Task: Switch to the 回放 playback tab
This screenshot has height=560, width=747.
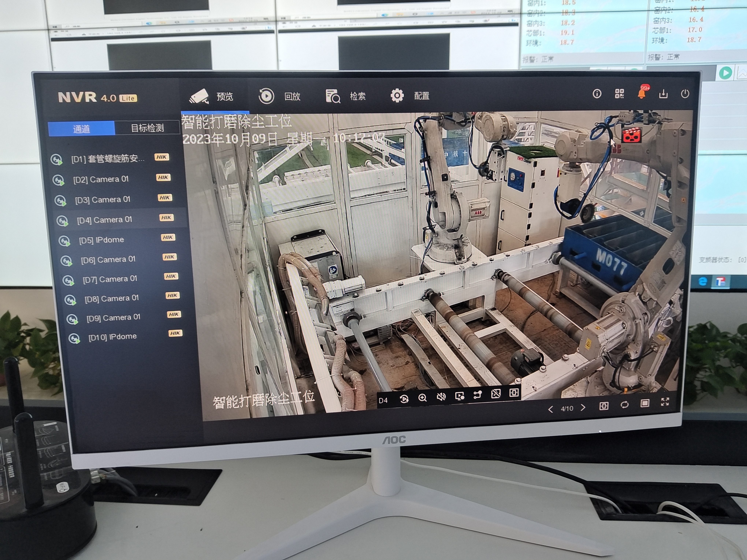Action: (x=279, y=96)
